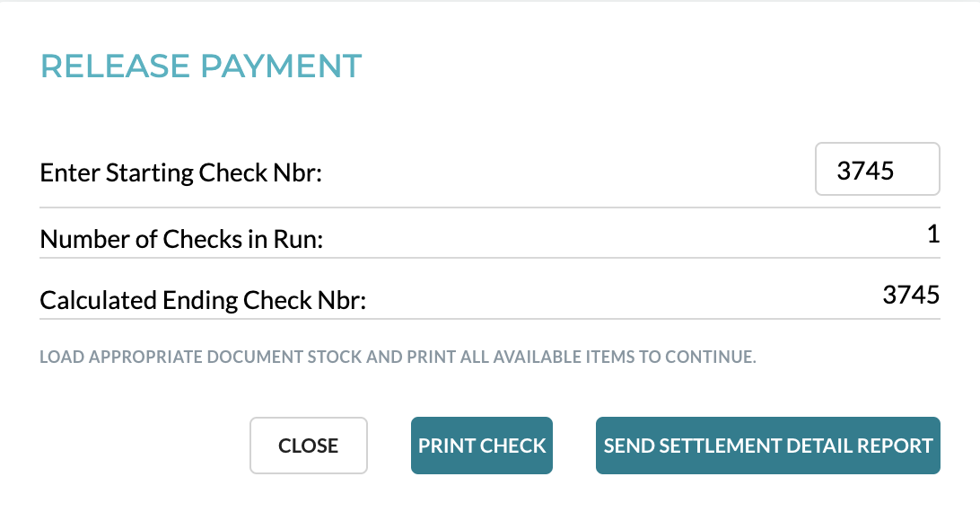
Task: Click the calculated ending check number 3745
Action: pos(911,295)
